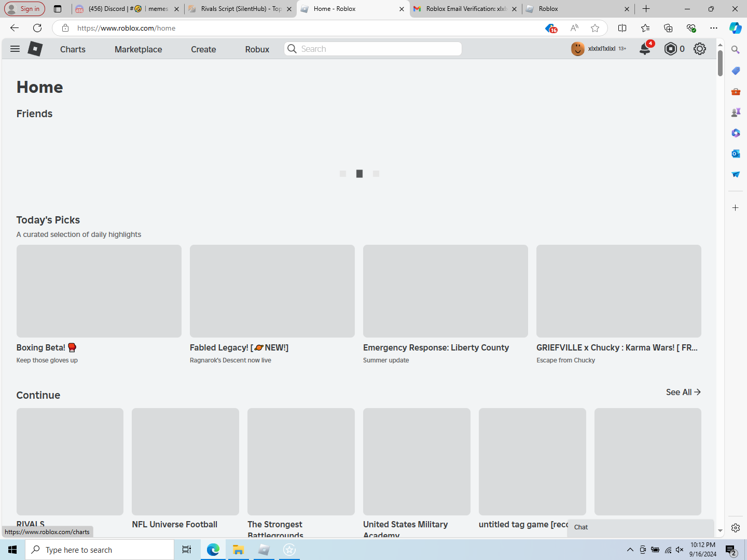The width and height of the screenshot is (747, 560).
Task: Open the Edge shopping coupons icon
Action: click(x=550, y=28)
